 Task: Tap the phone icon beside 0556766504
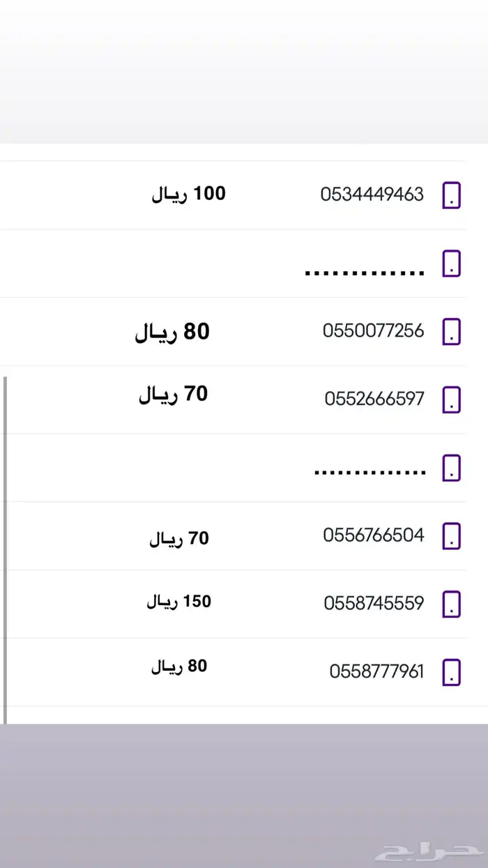tap(451, 535)
